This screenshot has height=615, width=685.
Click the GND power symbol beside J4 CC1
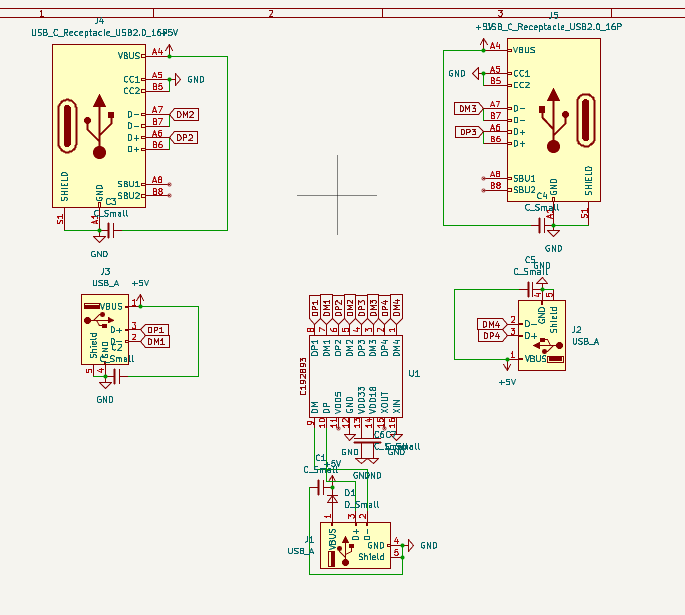(180, 79)
